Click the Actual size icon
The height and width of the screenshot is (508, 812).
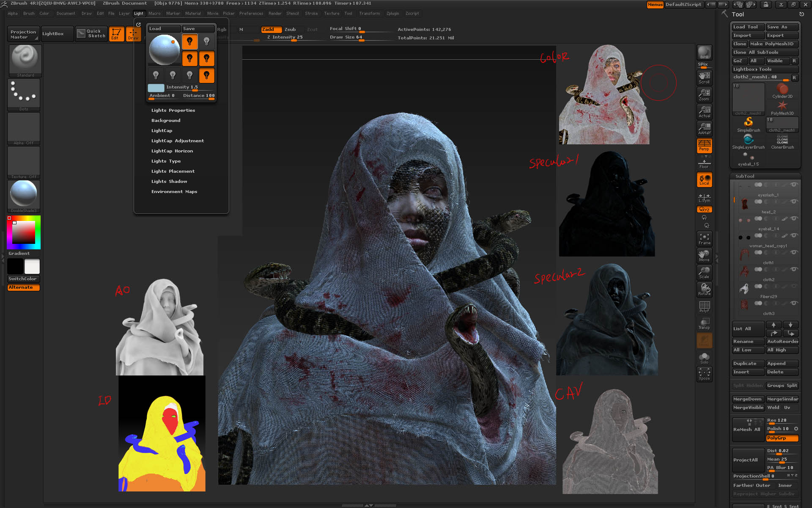click(x=704, y=112)
